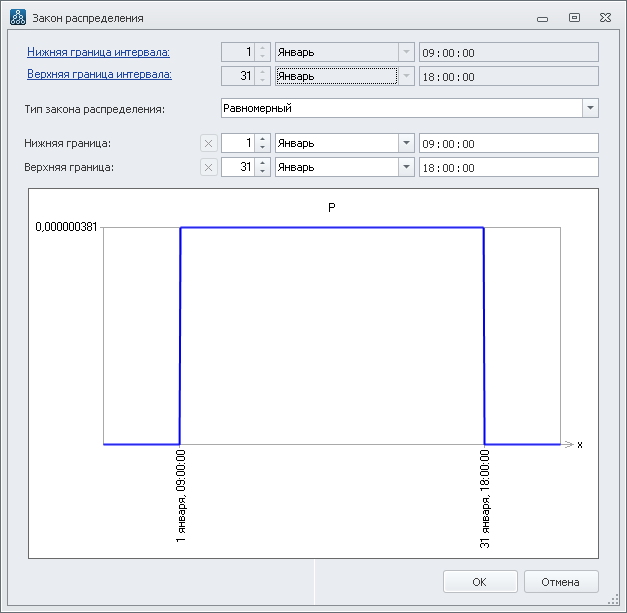This screenshot has height=613, width=627.
Task: Close the Закон распределения dialog
Action: [x=606, y=18]
